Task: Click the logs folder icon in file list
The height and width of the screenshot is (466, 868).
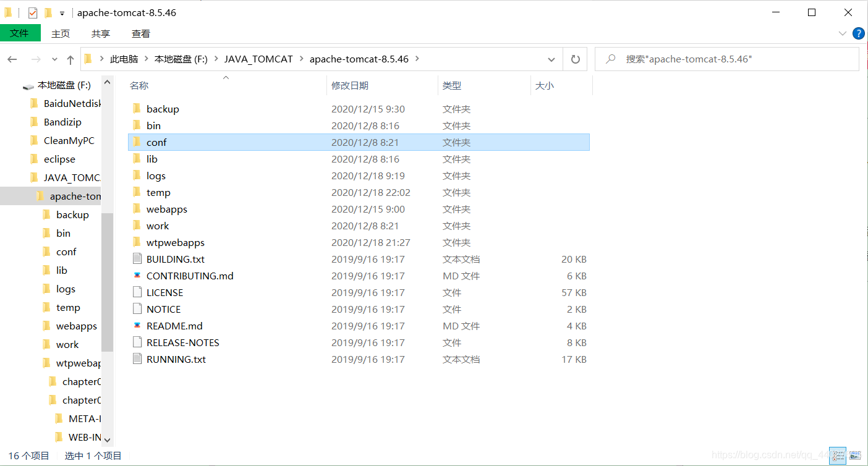Action: tap(137, 176)
